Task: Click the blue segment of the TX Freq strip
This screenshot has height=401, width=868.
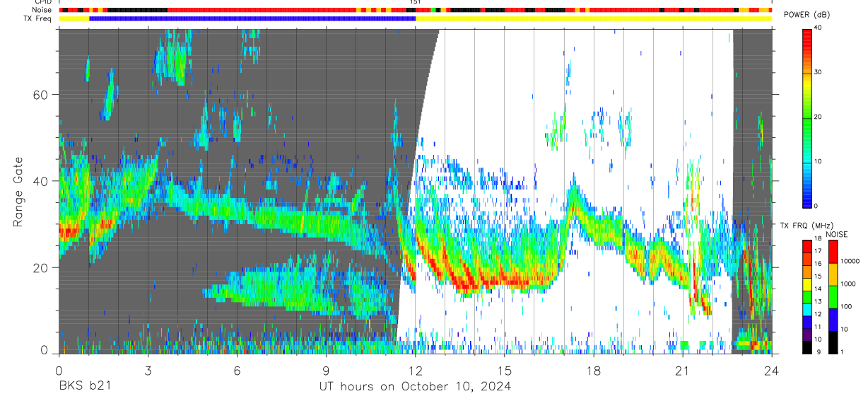Action: click(252, 18)
